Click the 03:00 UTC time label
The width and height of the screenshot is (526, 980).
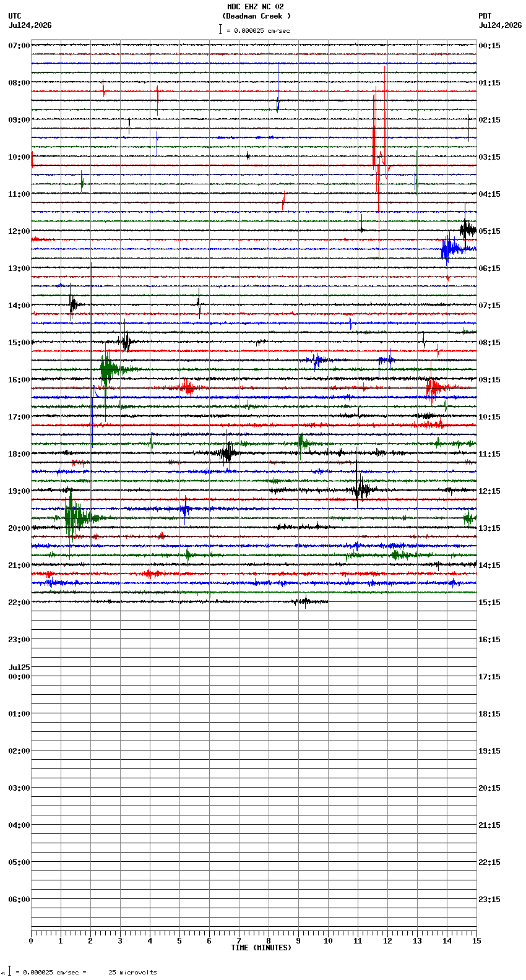(x=19, y=788)
